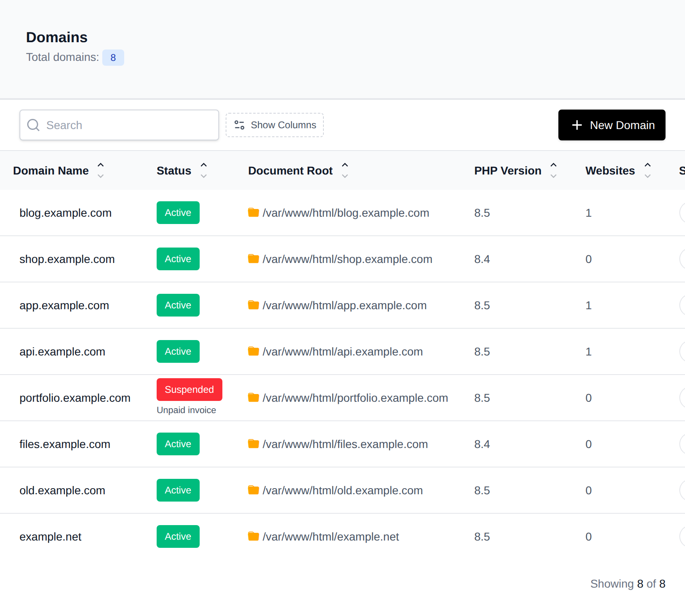This screenshot has width=685, height=616.
Task: Click folder icon for old.example.com
Action: click(x=254, y=490)
